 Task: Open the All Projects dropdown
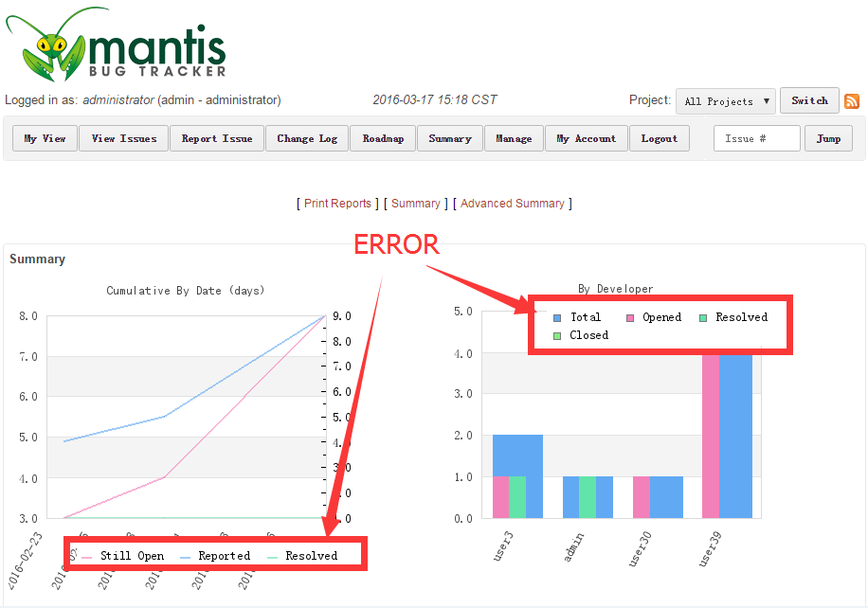tap(725, 101)
